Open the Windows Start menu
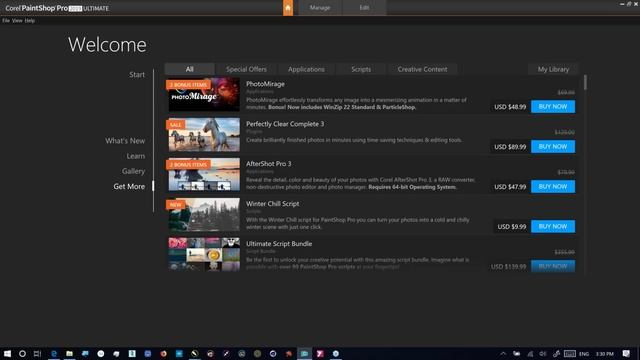 7,354
